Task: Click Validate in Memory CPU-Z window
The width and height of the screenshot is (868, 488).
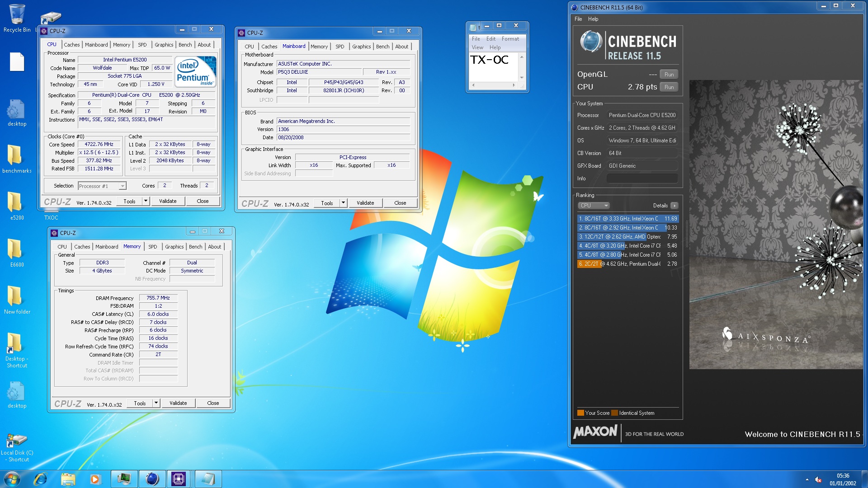Action: point(178,403)
